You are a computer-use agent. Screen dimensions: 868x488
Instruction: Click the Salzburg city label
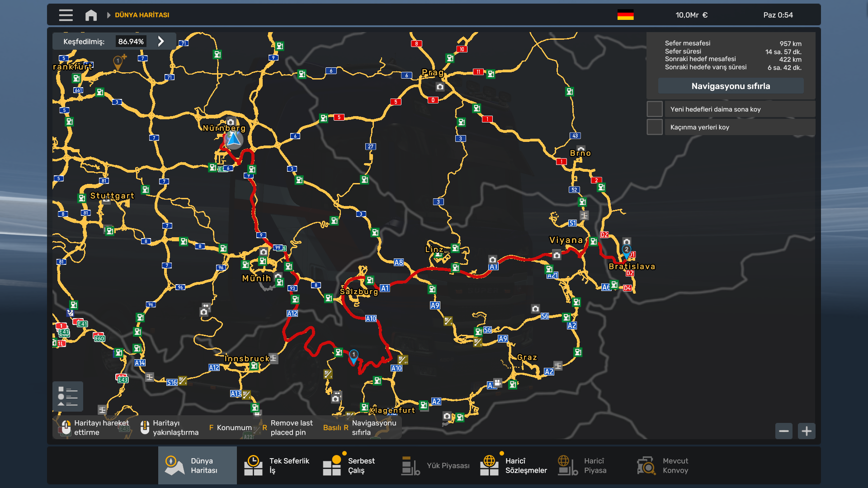(x=359, y=291)
